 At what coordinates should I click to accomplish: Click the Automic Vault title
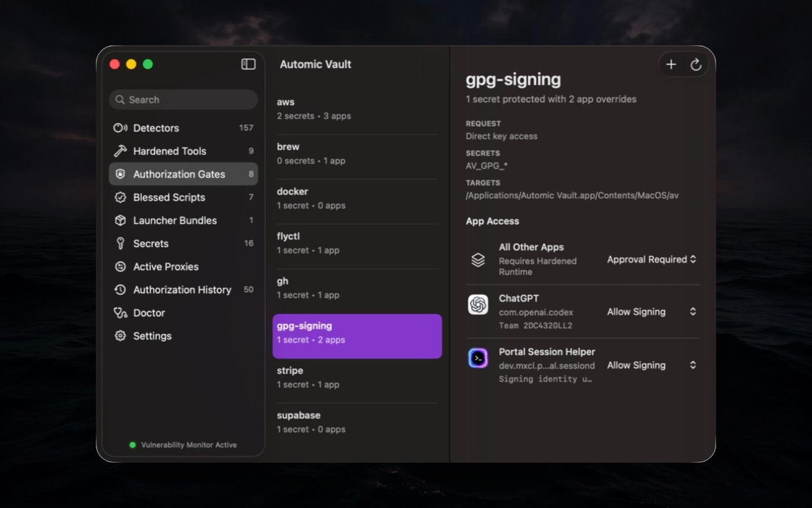tap(315, 64)
